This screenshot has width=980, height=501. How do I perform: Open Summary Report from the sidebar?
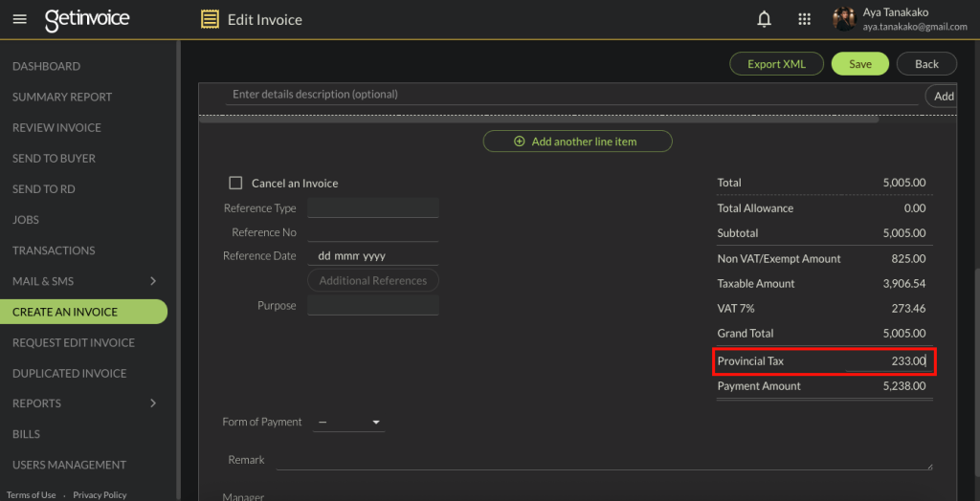[x=62, y=97]
